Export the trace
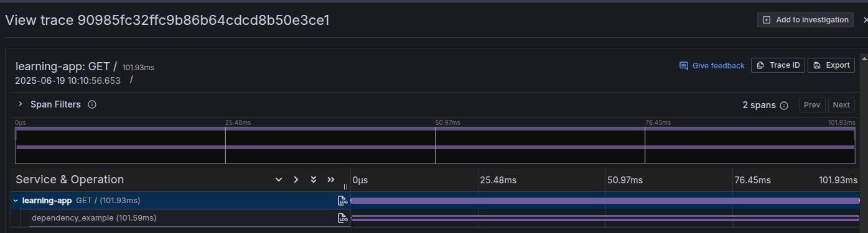Image resolution: width=868 pixels, height=233 pixels. click(831, 65)
